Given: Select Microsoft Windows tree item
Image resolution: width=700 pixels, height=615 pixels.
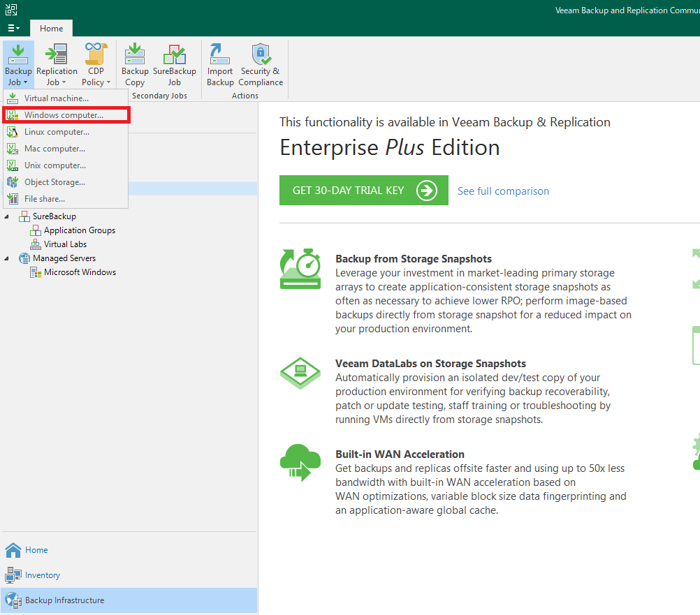Looking at the screenshot, I should point(80,272).
